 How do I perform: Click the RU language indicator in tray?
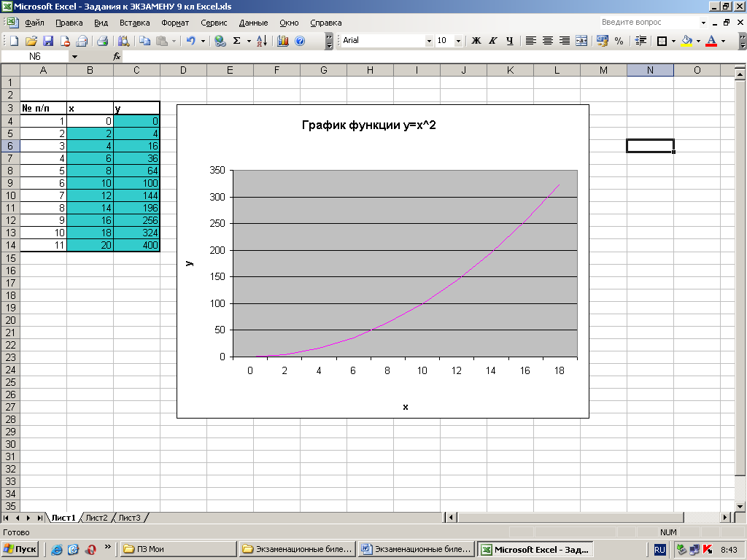point(659,550)
